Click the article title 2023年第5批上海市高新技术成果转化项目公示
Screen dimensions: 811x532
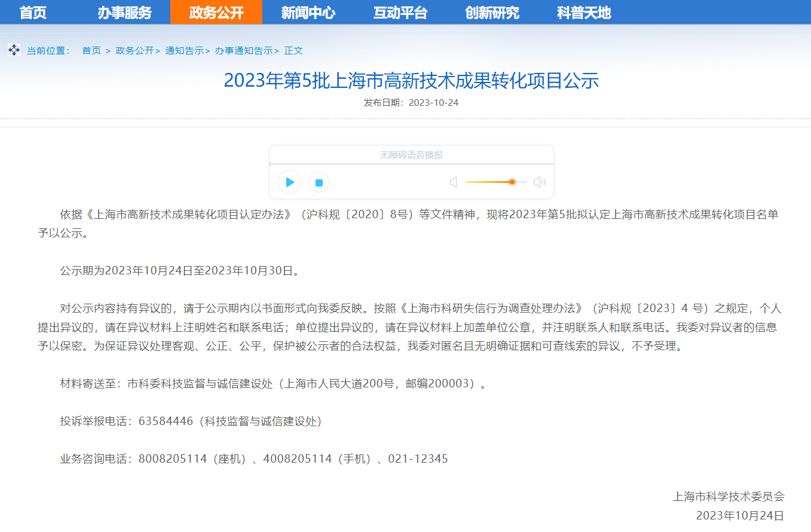[411, 81]
